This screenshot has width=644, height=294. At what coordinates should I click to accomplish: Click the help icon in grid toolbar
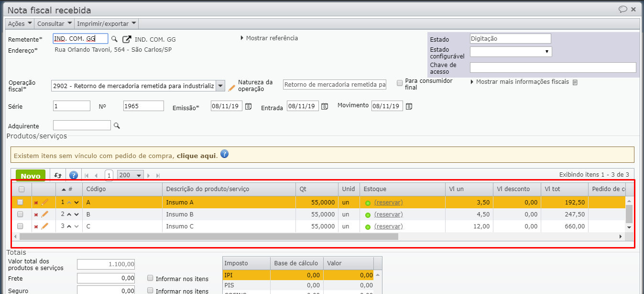pos(73,176)
